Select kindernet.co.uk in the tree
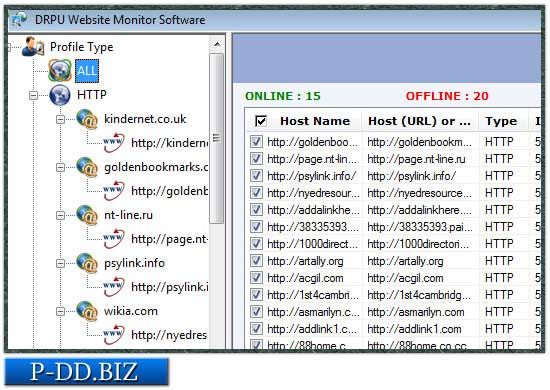This screenshot has width=550, height=390. pos(145,119)
